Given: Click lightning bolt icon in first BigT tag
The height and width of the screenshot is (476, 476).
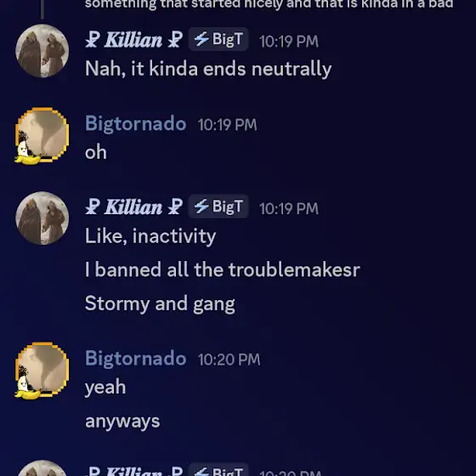Looking at the screenshot, I should click(201, 39).
